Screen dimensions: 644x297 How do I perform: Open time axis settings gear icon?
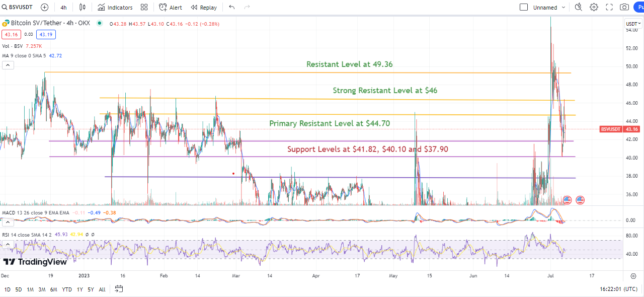pyautogui.click(x=633, y=276)
